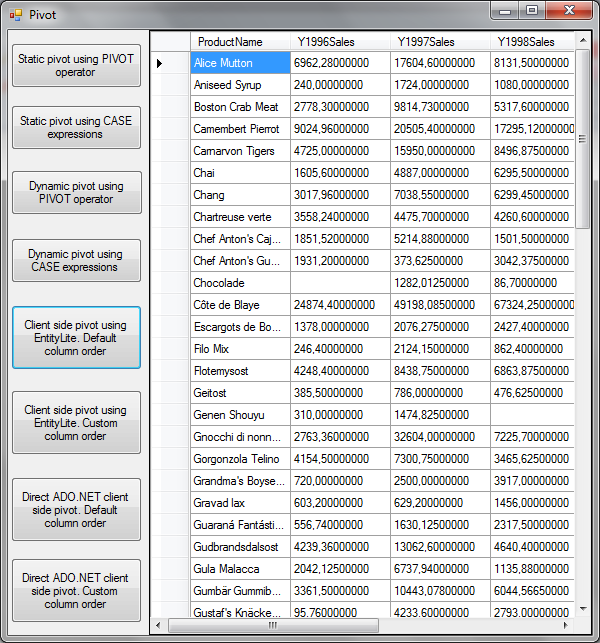The height and width of the screenshot is (643, 600).
Task: Click the 8131,50000000 sales value
Action: pos(532,63)
